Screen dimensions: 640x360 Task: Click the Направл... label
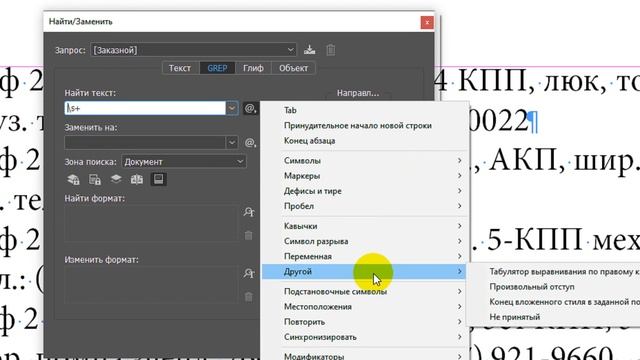[358, 93]
